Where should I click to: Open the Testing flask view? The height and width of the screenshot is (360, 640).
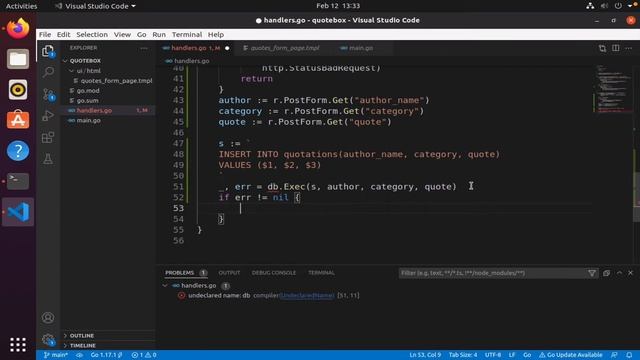pyautogui.click(x=48, y=159)
